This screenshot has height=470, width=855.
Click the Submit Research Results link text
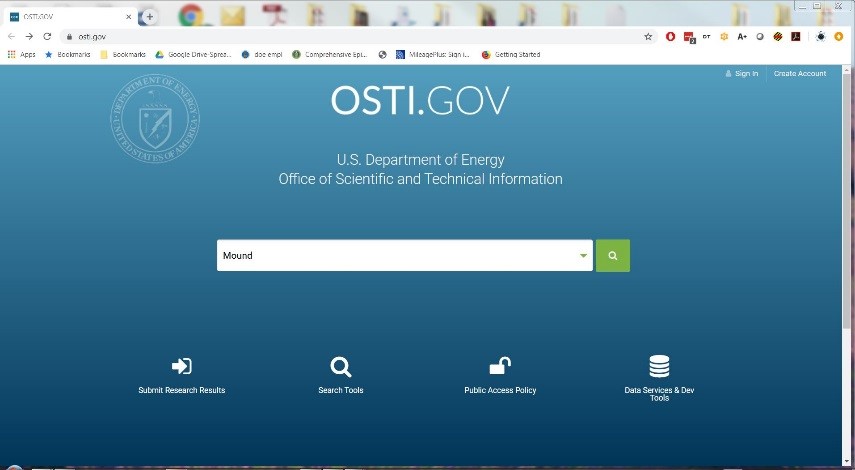[x=182, y=390]
